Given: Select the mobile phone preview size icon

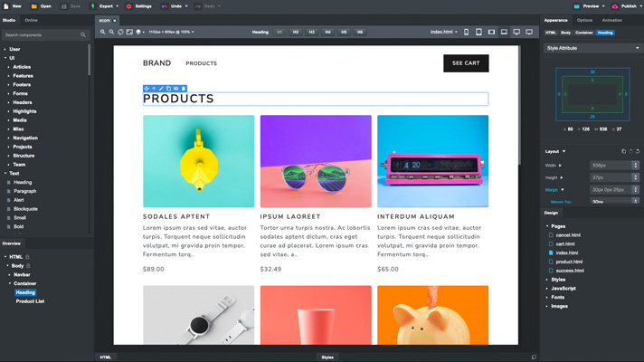Looking at the screenshot, I should 467,32.
